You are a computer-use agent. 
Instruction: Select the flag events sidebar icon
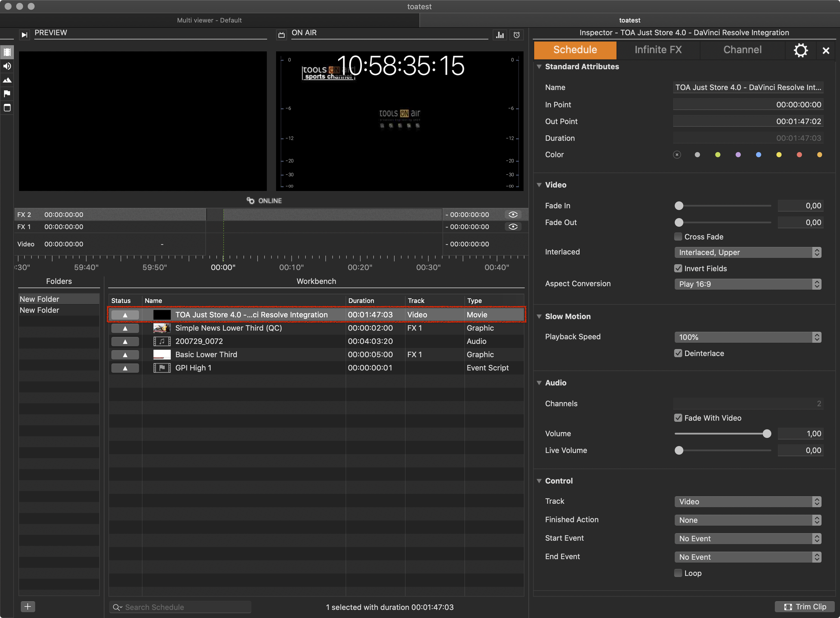tap(7, 93)
